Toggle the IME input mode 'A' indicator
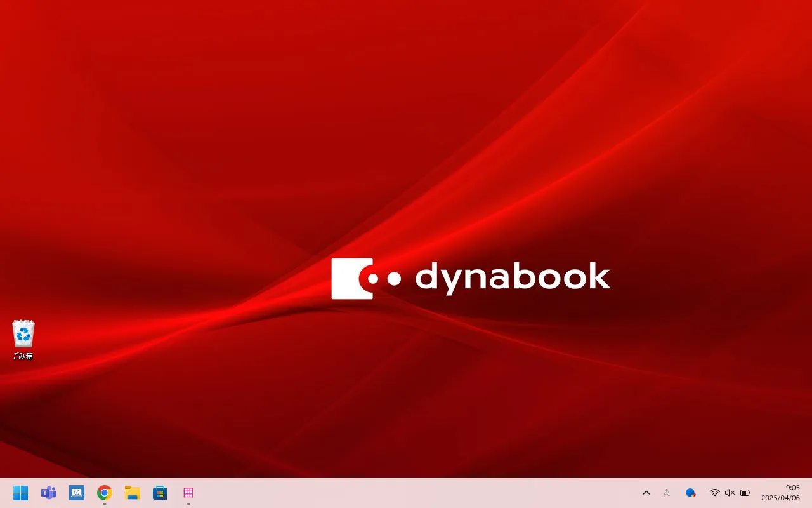Image resolution: width=812 pixels, height=508 pixels. pos(667,493)
